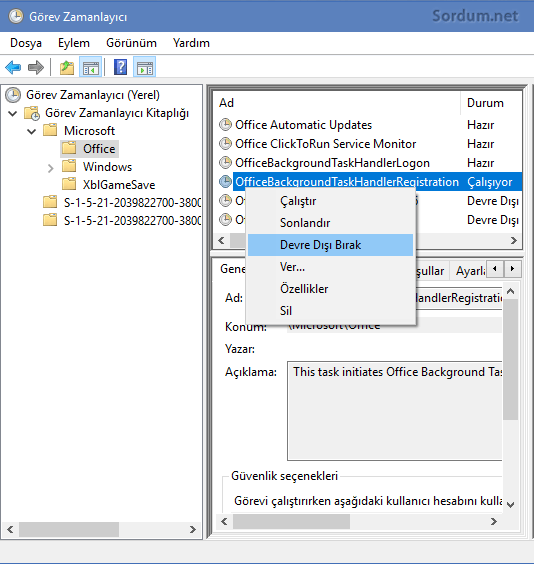Click the XblGameSave folder icon

(69, 184)
